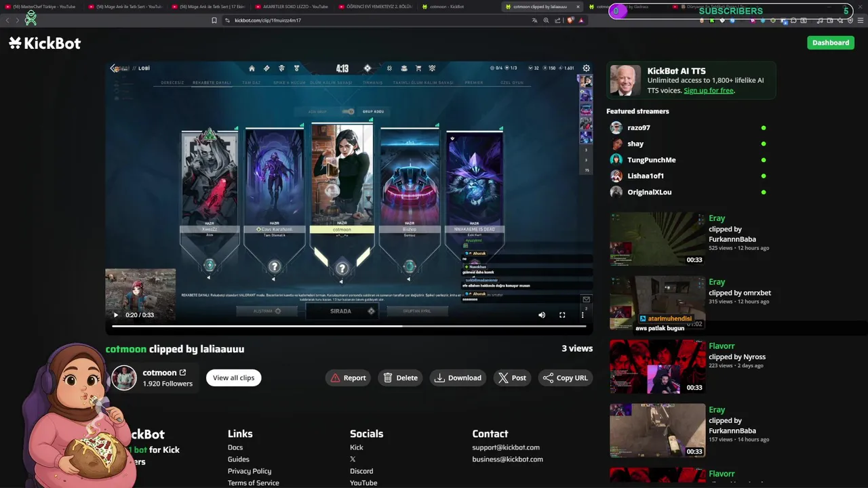Open Discord social link

click(x=361, y=471)
